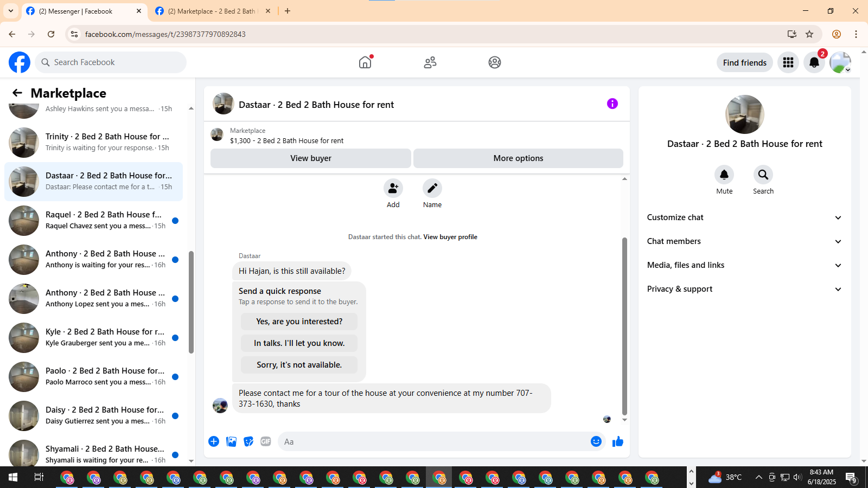Expand the Chat members section
Image resolution: width=868 pixels, height=488 pixels.
point(744,241)
